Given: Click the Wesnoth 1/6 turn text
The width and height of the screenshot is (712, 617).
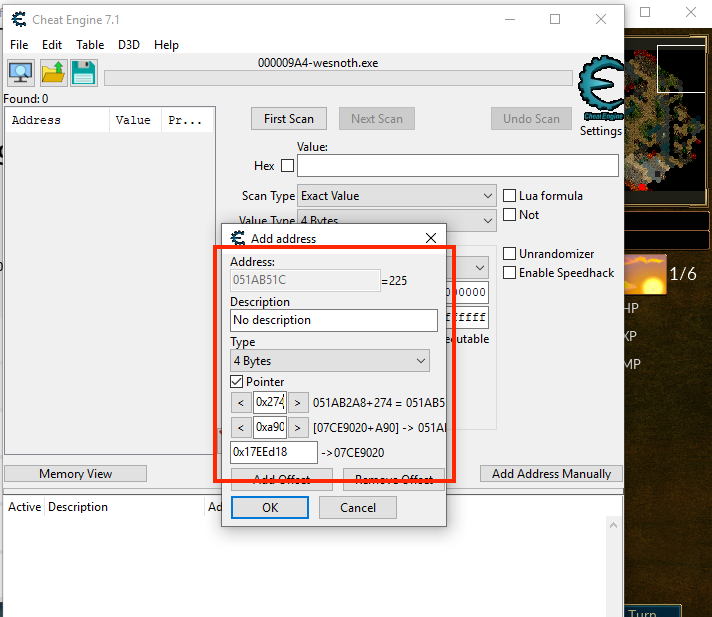Looking at the screenshot, I should 682,274.
